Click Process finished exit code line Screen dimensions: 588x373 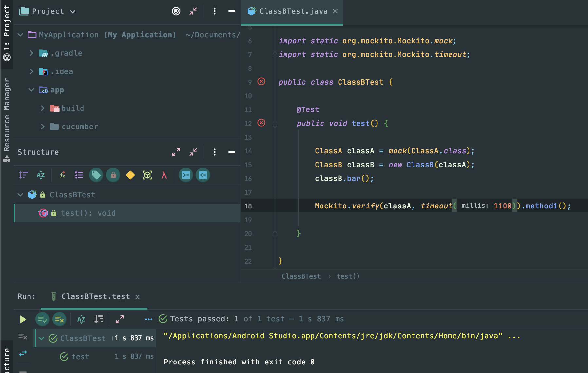pos(239,362)
